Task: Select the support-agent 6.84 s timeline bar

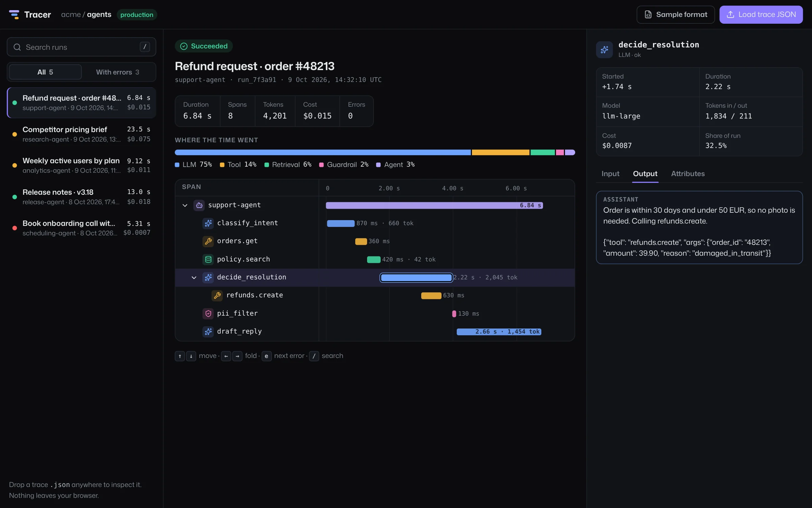Action: click(x=434, y=205)
